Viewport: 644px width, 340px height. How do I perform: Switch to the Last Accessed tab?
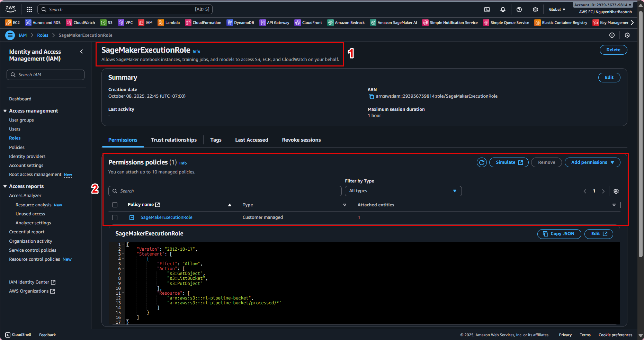click(x=252, y=140)
